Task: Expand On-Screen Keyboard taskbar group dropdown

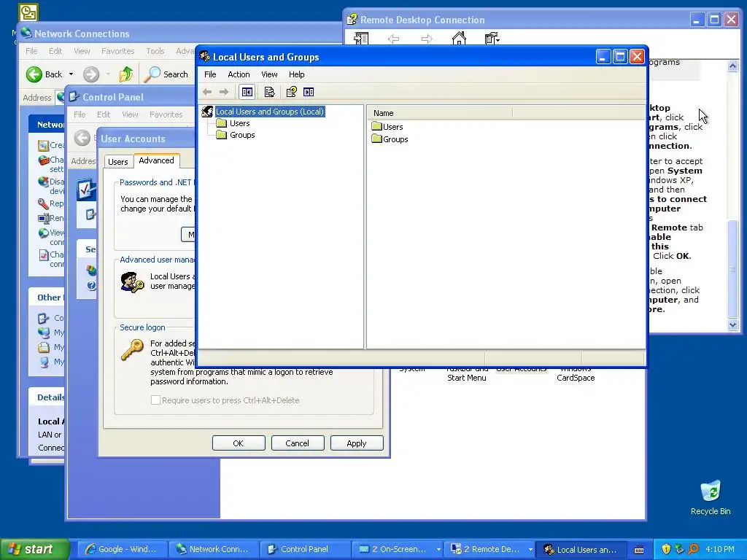Action: click(x=438, y=550)
